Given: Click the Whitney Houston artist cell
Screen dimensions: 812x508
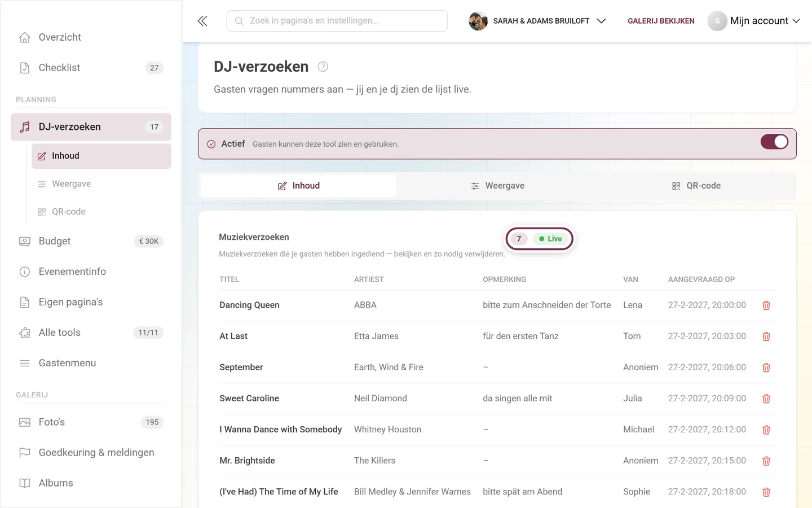Looking at the screenshot, I should (387, 430).
